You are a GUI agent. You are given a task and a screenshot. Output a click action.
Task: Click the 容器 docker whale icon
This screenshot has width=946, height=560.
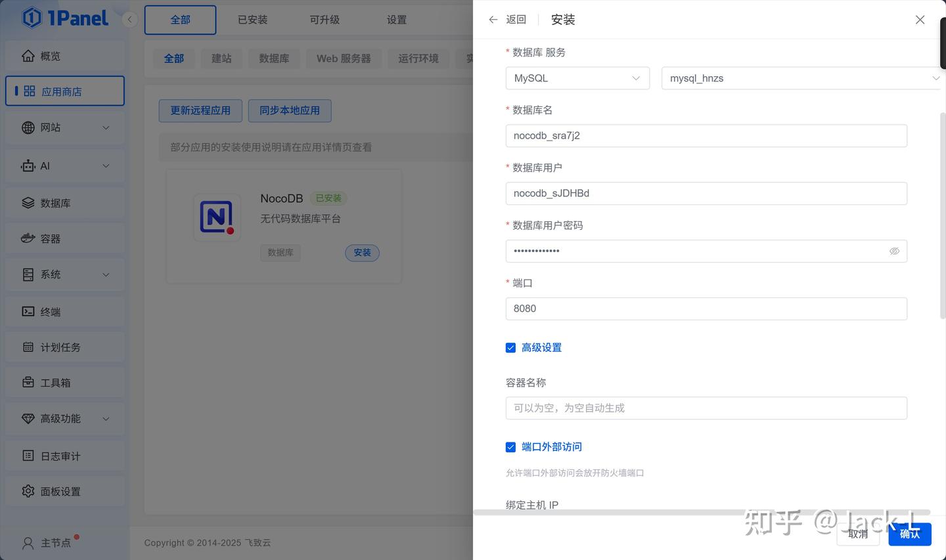tap(28, 238)
